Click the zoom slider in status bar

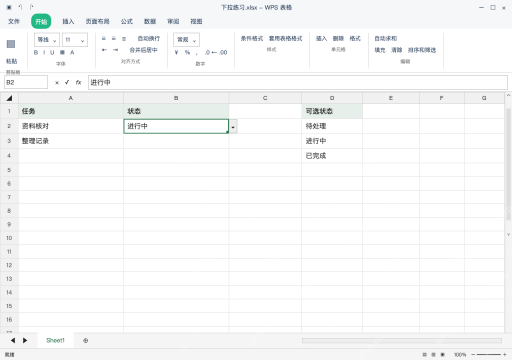click(489, 355)
